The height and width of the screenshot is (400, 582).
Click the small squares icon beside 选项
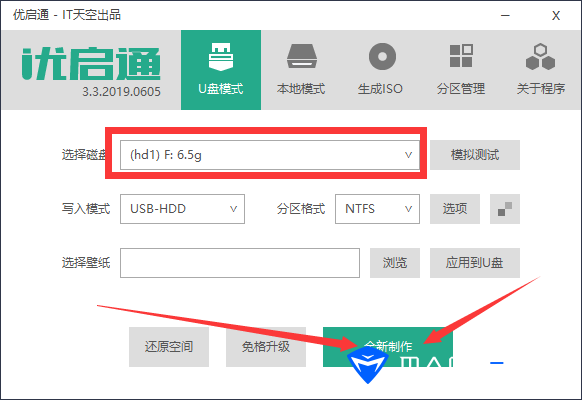click(505, 209)
